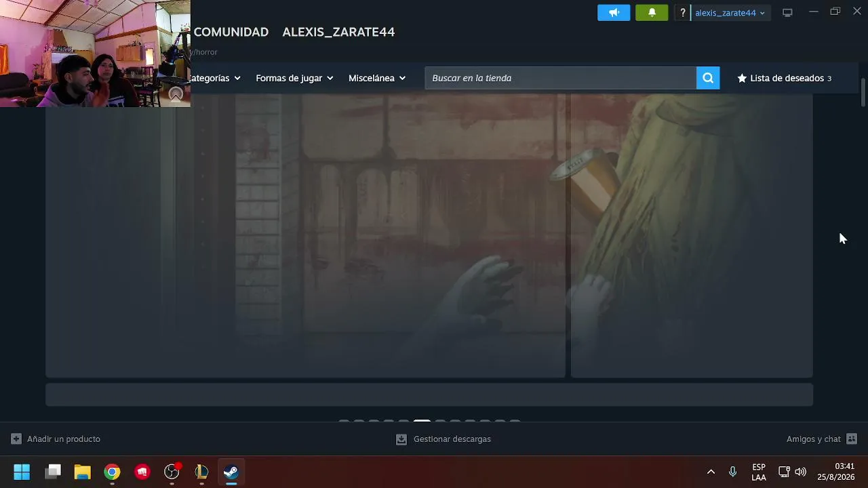Click the Steam taskbar icon

(231, 472)
